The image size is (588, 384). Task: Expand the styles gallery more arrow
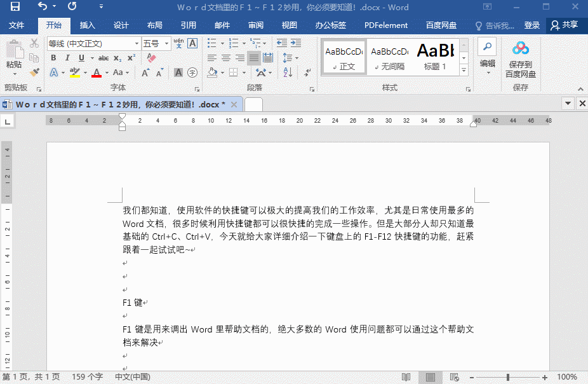464,70
